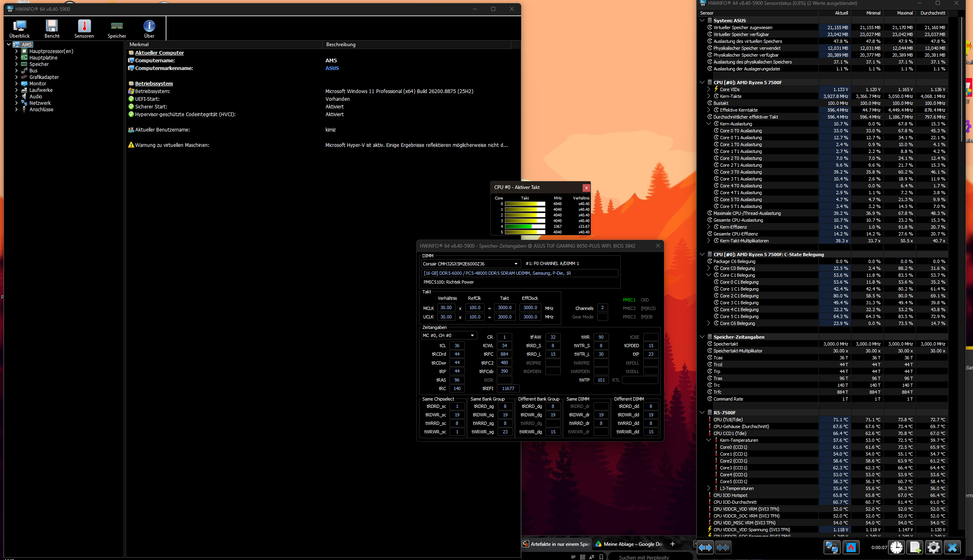Screen dimensions: 973x560
Task: Click the sensor window vertical scrollbar
Action: [x=962, y=79]
